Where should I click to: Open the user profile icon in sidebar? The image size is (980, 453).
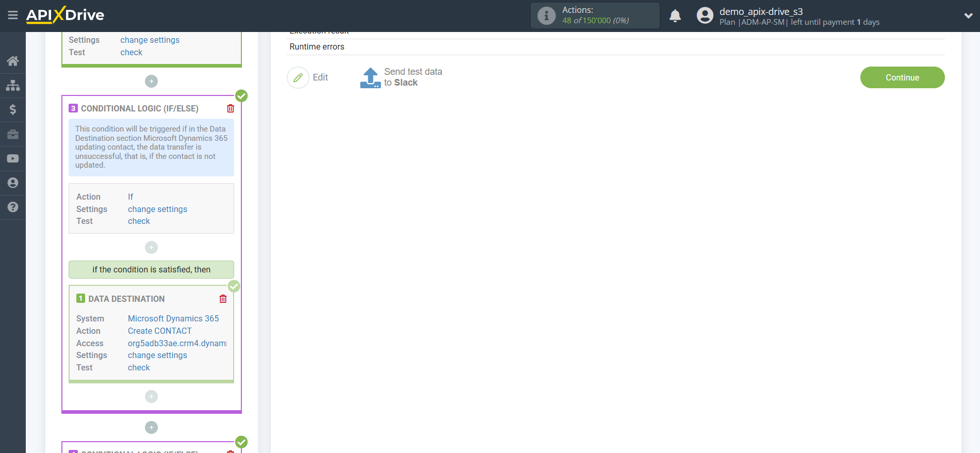pos(13,183)
